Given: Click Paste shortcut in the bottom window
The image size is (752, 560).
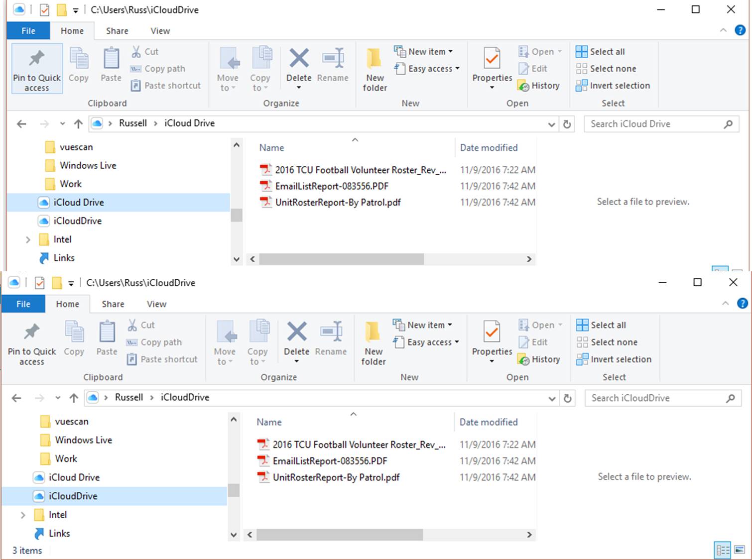Looking at the screenshot, I should click(x=162, y=359).
